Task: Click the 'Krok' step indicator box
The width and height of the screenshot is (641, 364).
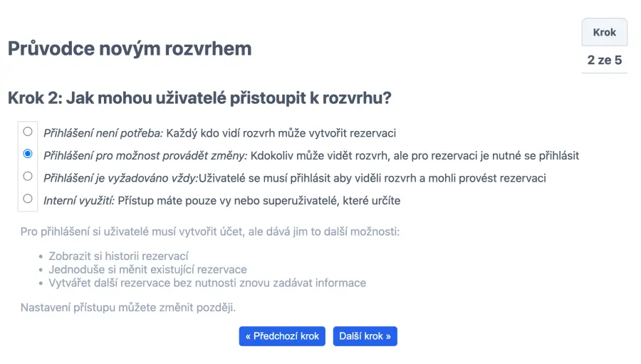Action: (604, 33)
